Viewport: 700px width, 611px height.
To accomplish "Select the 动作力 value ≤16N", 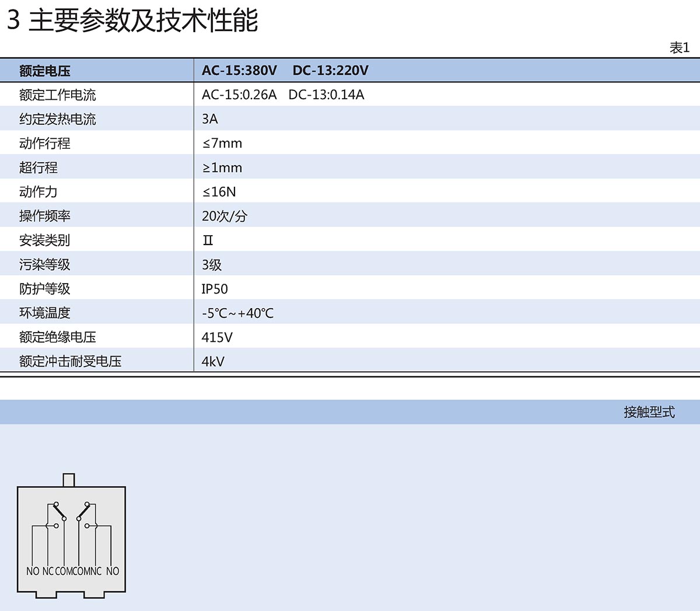I will [219, 192].
